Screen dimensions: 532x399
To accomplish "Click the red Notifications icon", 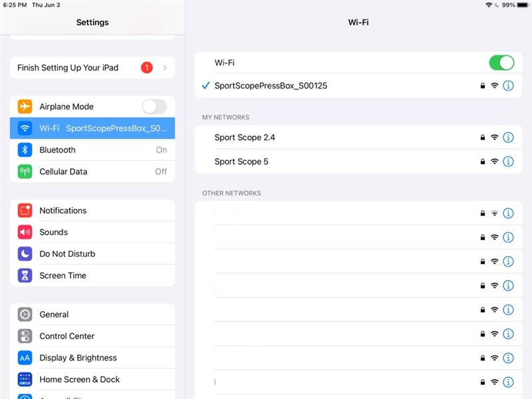I will (x=25, y=210).
